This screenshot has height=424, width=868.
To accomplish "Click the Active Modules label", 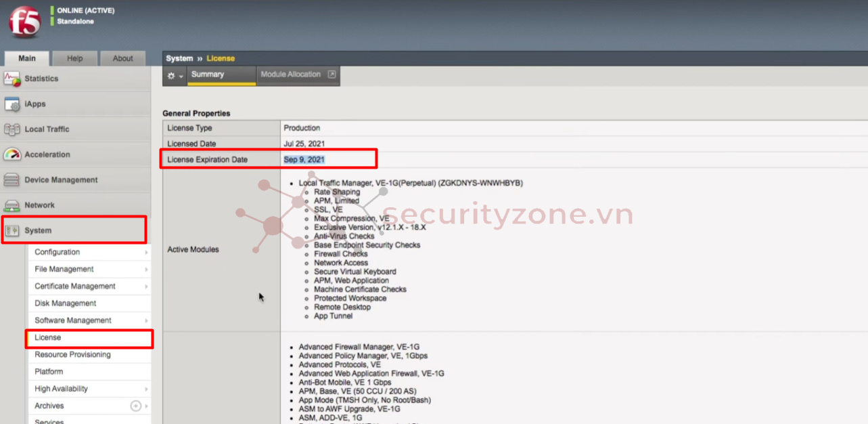I will pos(193,250).
